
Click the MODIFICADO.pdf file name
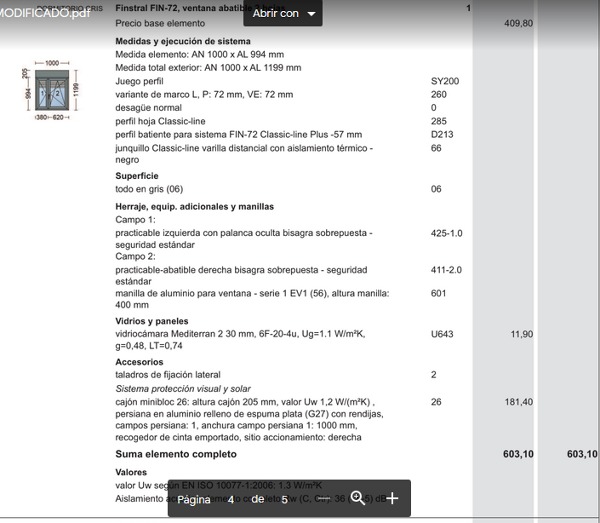[x=51, y=13]
